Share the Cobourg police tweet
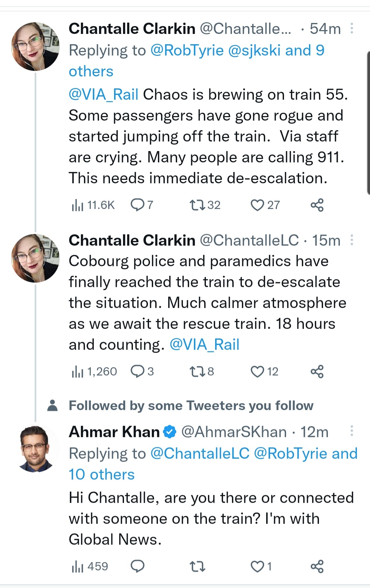Screen dimensions: 370x588 (317, 371)
